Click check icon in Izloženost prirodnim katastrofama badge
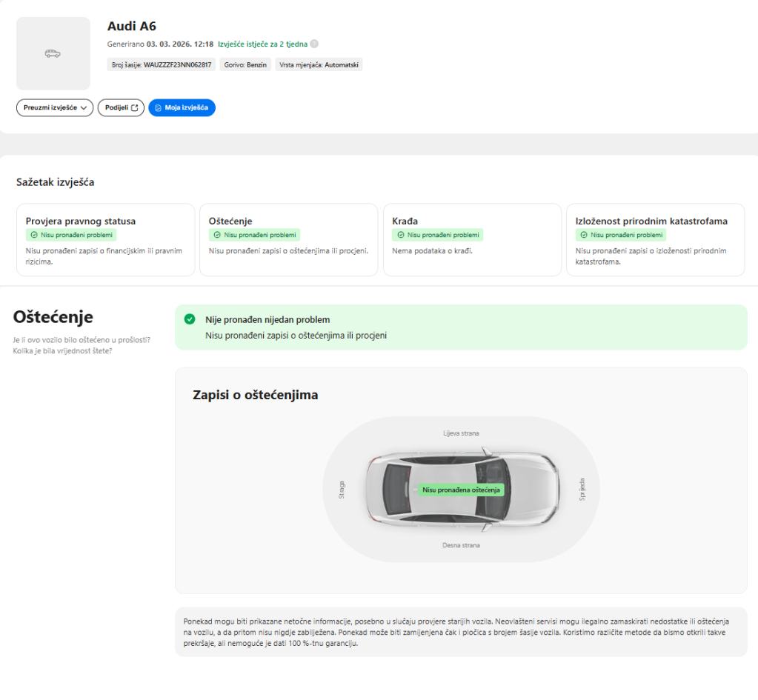This screenshot has width=758, height=700. tap(585, 235)
